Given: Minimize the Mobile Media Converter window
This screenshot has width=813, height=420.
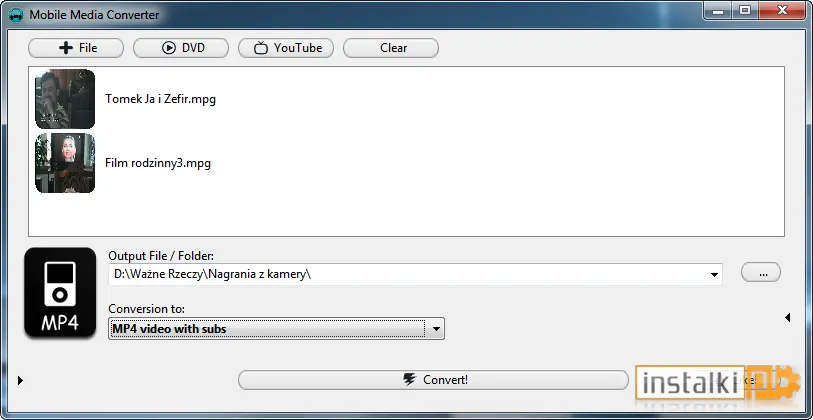Looking at the screenshot, I should pyautogui.click(x=718, y=10).
